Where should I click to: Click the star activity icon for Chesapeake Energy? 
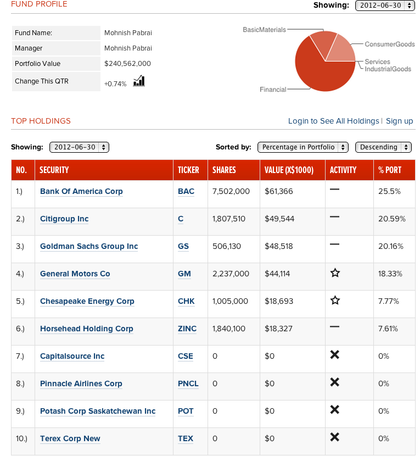tap(335, 300)
